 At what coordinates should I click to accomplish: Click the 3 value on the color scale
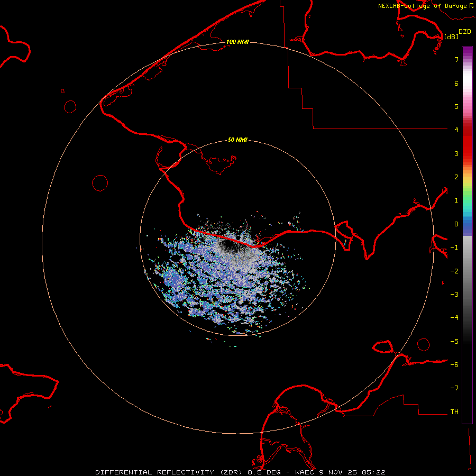456,153
